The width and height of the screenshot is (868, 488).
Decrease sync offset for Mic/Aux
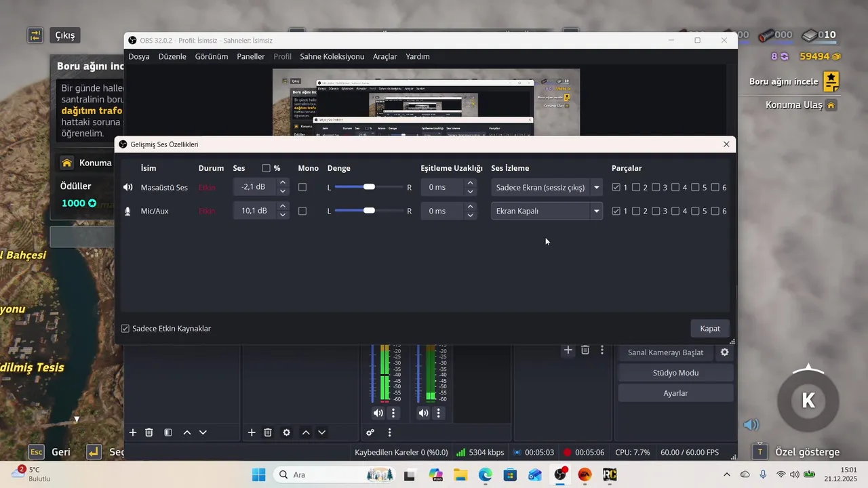point(470,216)
